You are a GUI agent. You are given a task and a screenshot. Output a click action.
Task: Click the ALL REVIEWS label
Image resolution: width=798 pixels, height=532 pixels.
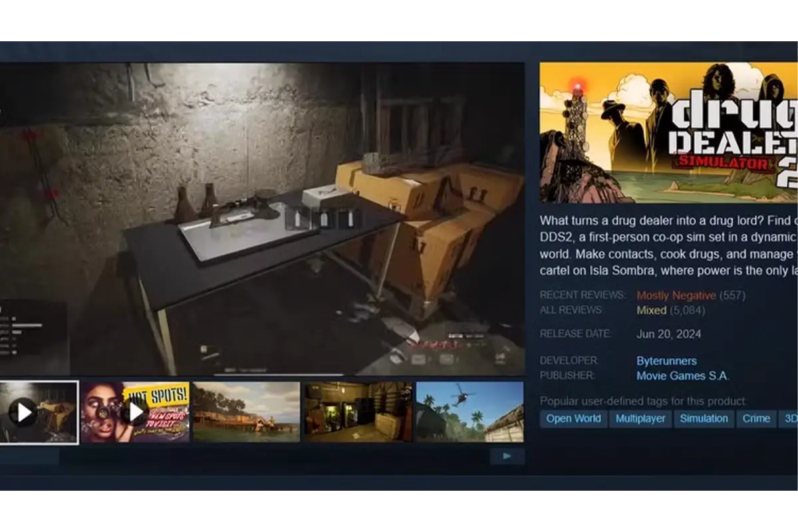point(571,310)
